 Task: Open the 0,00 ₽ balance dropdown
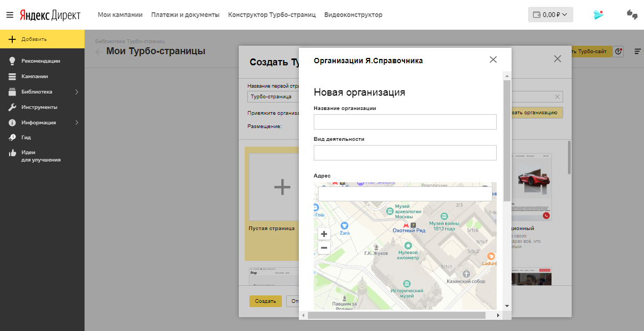pyautogui.click(x=550, y=15)
